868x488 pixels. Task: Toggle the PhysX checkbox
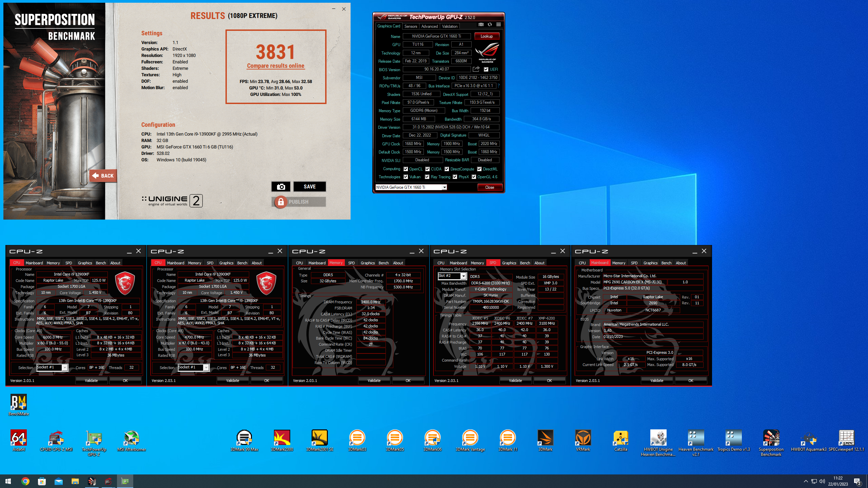coord(455,177)
